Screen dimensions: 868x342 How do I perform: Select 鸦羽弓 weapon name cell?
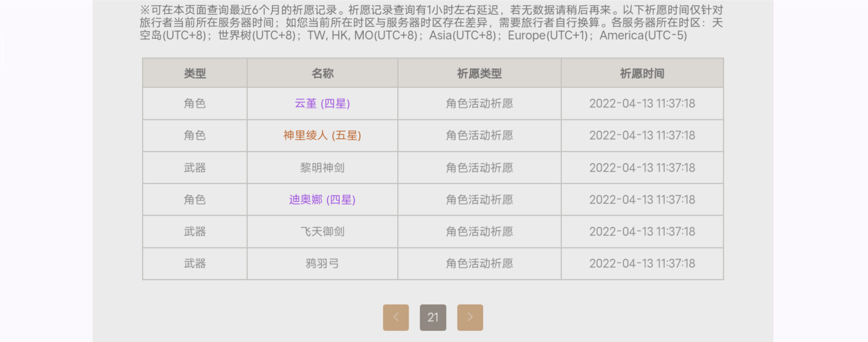322,264
